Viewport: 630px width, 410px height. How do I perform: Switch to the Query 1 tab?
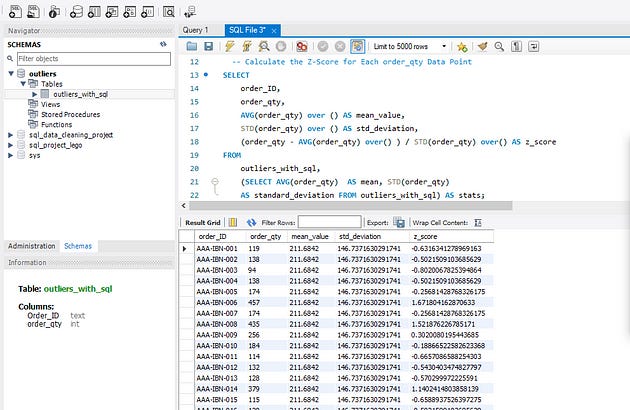(196, 30)
